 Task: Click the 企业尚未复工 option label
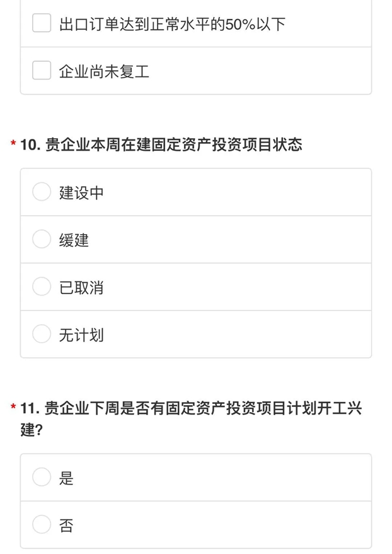(x=104, y=71)
